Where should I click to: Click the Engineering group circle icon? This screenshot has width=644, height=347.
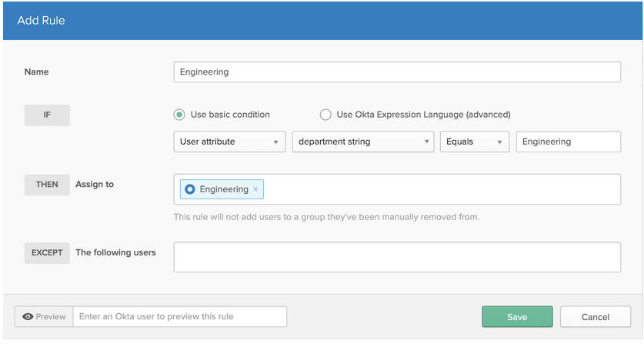tap(190, 189)
